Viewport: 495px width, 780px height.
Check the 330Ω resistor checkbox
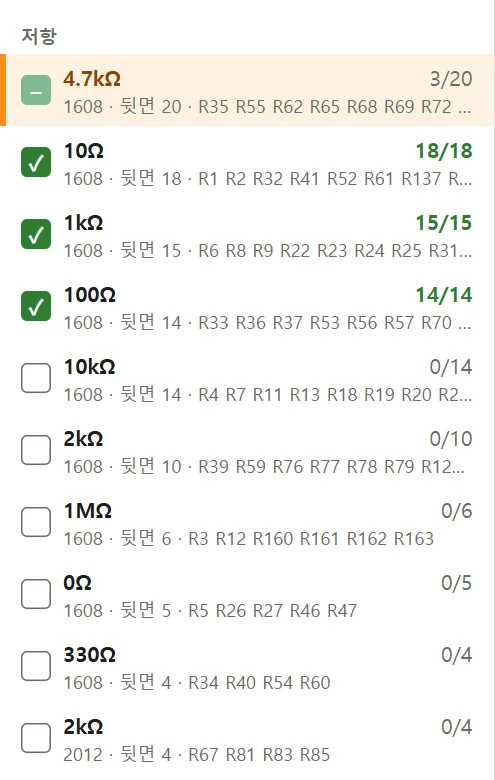pos(36,666)
